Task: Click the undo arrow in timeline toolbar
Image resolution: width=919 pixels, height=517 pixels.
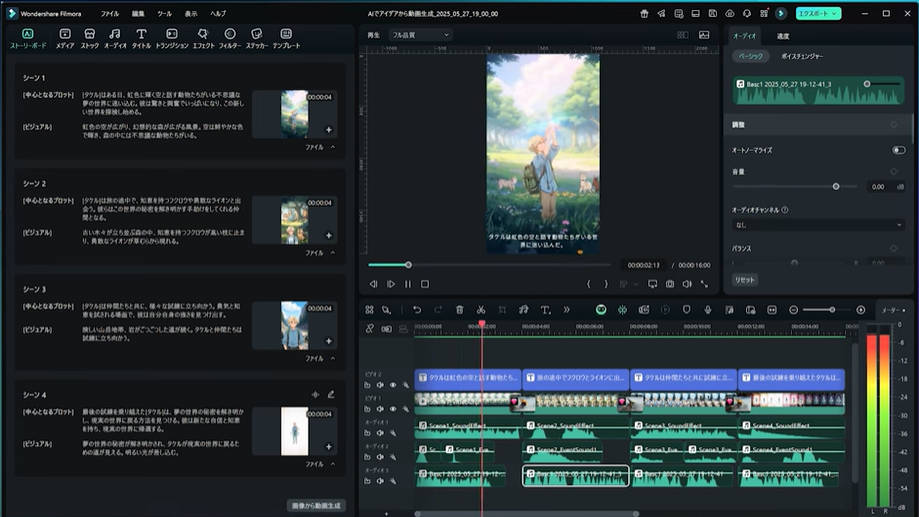Action: [417, 309]
